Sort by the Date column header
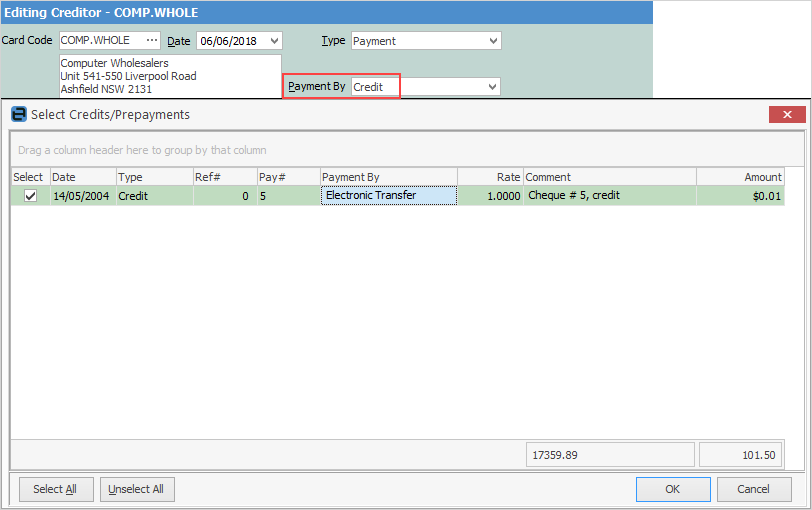The height and width of the screenshot is (510, 812). point(83,177)
